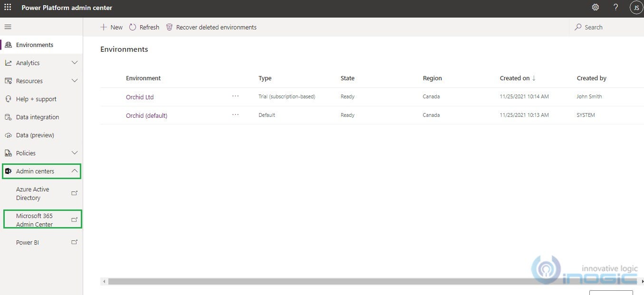Select Environments in the sidebar
Image resolution: width=644 pixels, height=295 pixels.
click(41, 45)
